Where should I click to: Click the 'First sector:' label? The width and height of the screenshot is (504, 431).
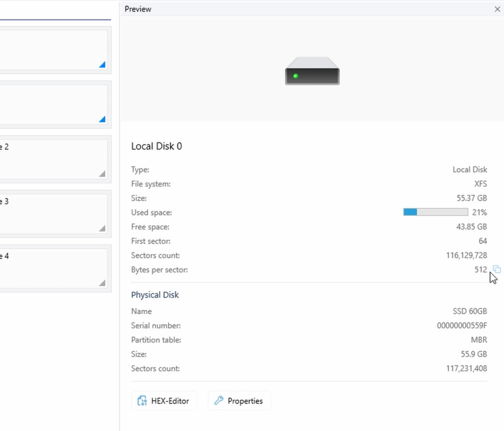[151, 241]
